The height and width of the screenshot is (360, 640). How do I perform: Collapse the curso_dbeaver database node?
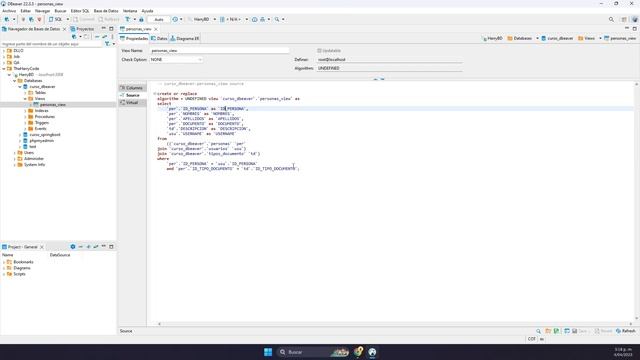pyautogui.click(x=20, y=87)
